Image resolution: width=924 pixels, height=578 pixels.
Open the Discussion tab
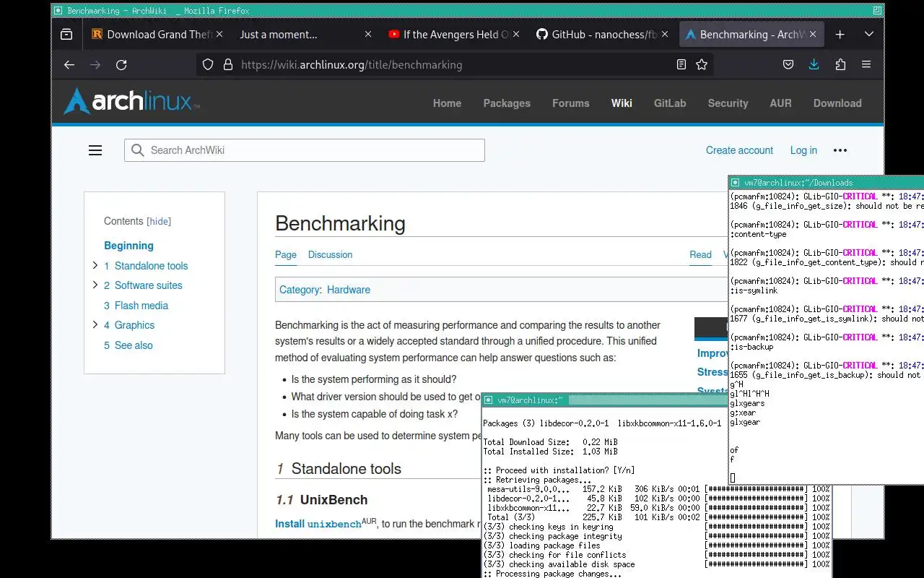(x=330, y=254)
